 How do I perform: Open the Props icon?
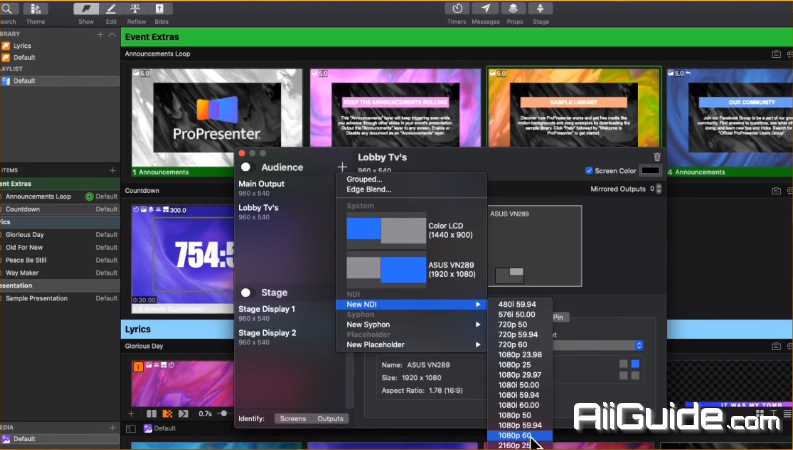[514, 9]
